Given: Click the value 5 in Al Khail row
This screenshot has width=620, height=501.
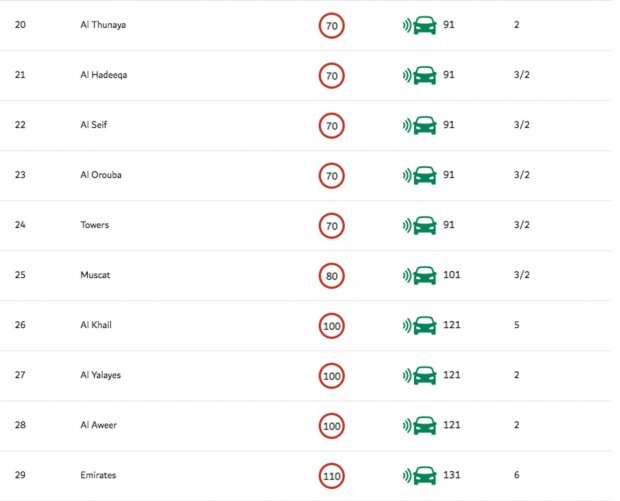Looking at the screenshot, I should point(517,325).
